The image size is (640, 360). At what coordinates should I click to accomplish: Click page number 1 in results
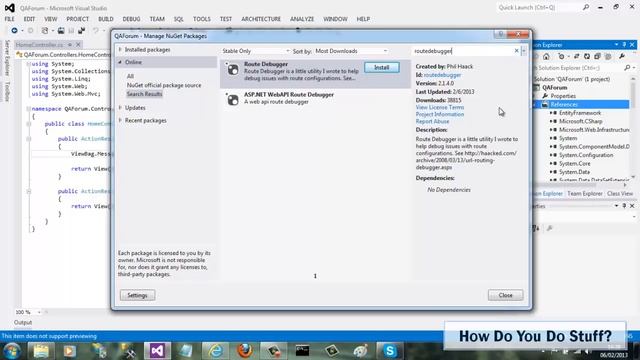[x=315, y=276]
